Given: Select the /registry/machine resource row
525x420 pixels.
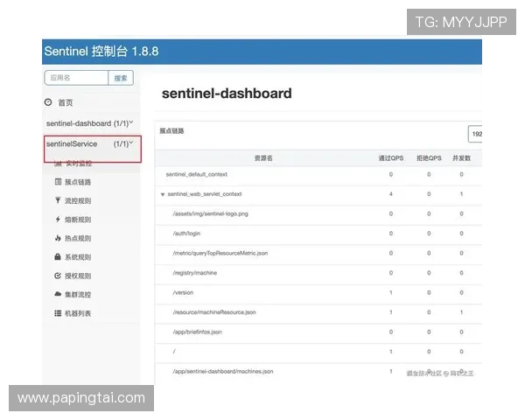Looking at the screenshot, I should pyautogui.click(x=318, y=273).
